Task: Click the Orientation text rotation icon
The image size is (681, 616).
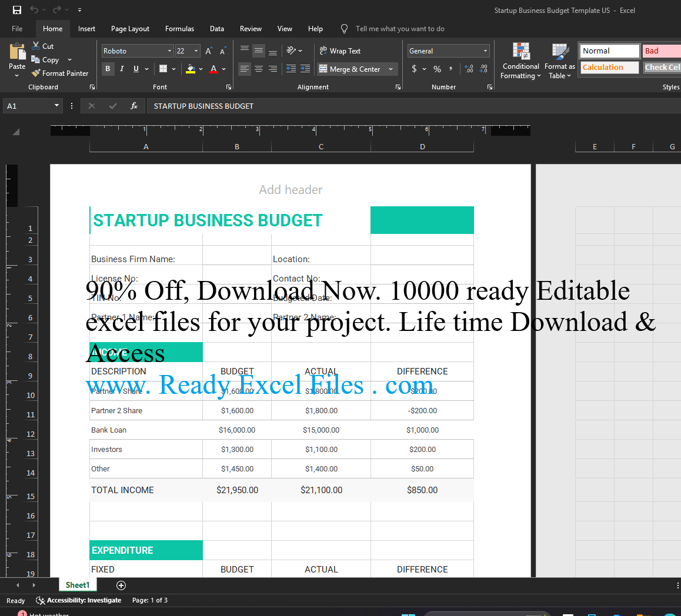Action: click(291, 51)
